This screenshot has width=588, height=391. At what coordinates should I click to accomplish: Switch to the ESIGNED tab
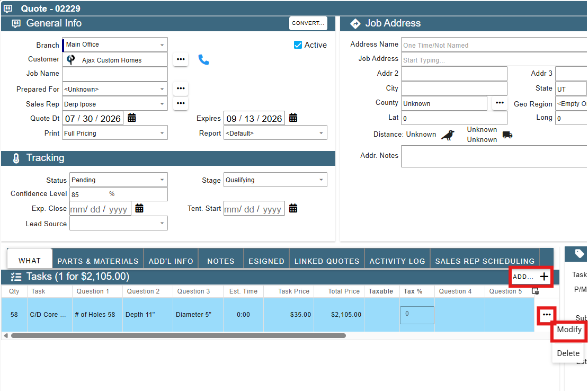(266, 259)
